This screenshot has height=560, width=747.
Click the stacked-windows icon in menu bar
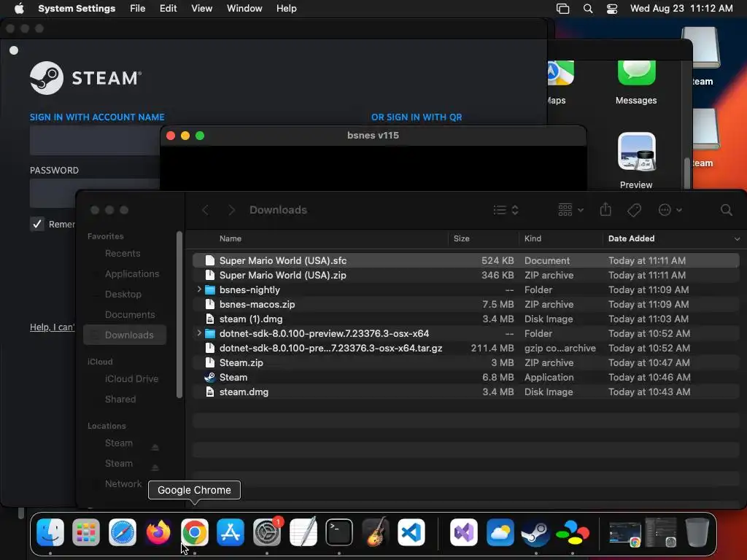coord(562,9)
